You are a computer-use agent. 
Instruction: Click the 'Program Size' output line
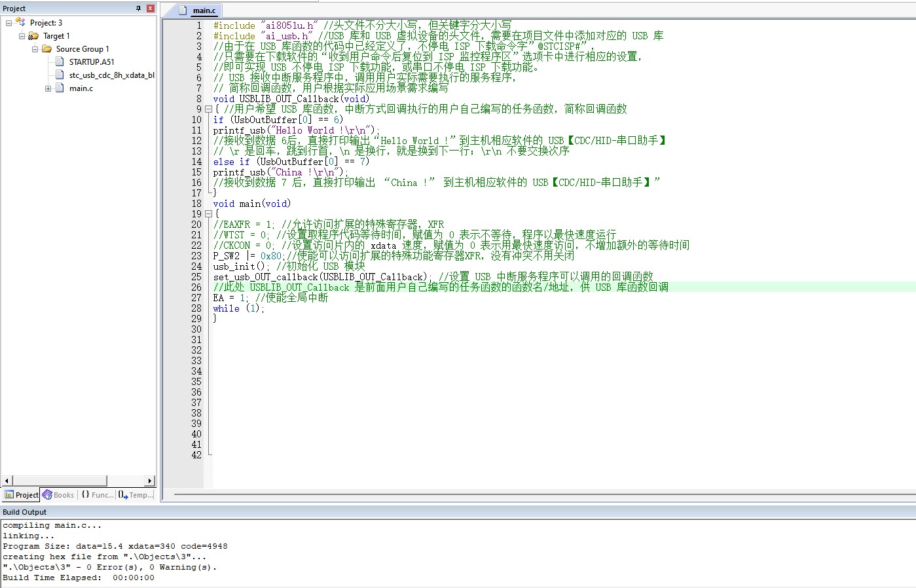tap(115, 546)
